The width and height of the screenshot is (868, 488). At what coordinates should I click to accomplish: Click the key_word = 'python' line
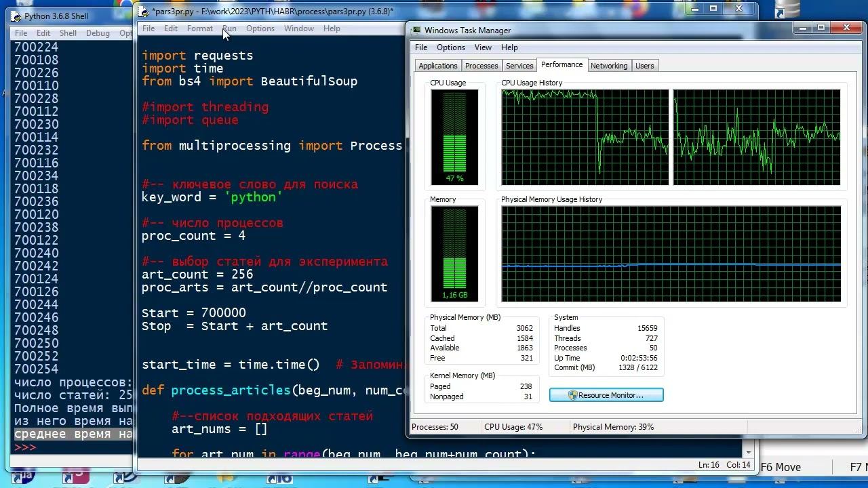[212, 197]
